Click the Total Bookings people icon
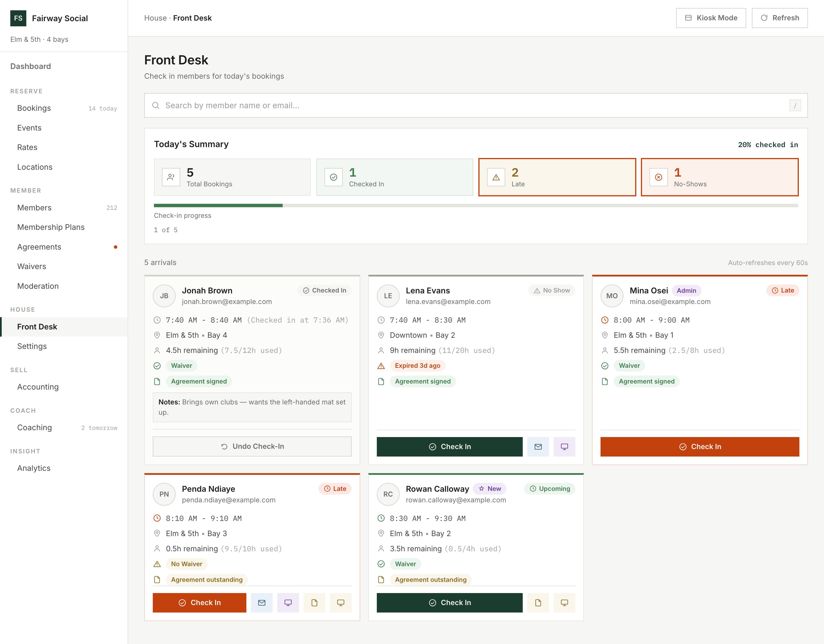This screenshot has width=824, height=644. coord(171,177)
